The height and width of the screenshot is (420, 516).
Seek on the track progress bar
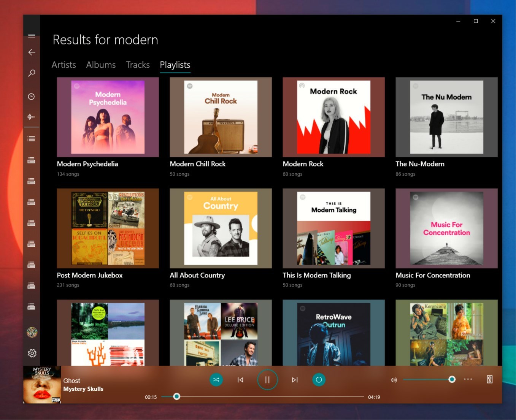tap(262, 396)
